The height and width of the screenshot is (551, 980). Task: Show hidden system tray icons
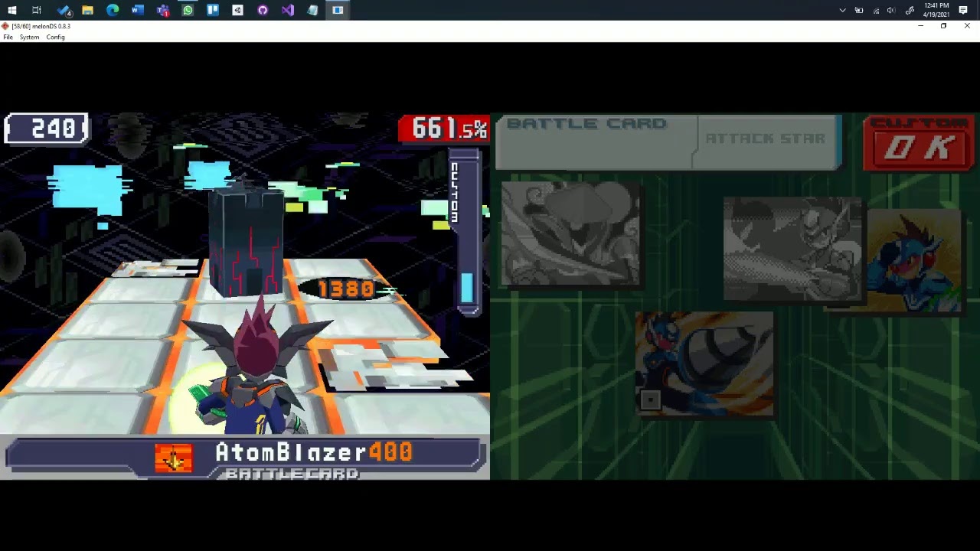tap(842, 10)
